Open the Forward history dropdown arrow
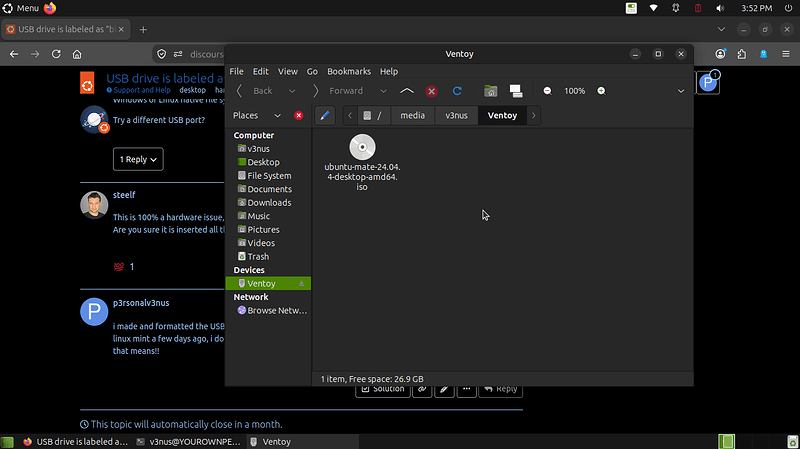This screenshot has height=449, width=800. pyautogui.click(x=383, y=91)
